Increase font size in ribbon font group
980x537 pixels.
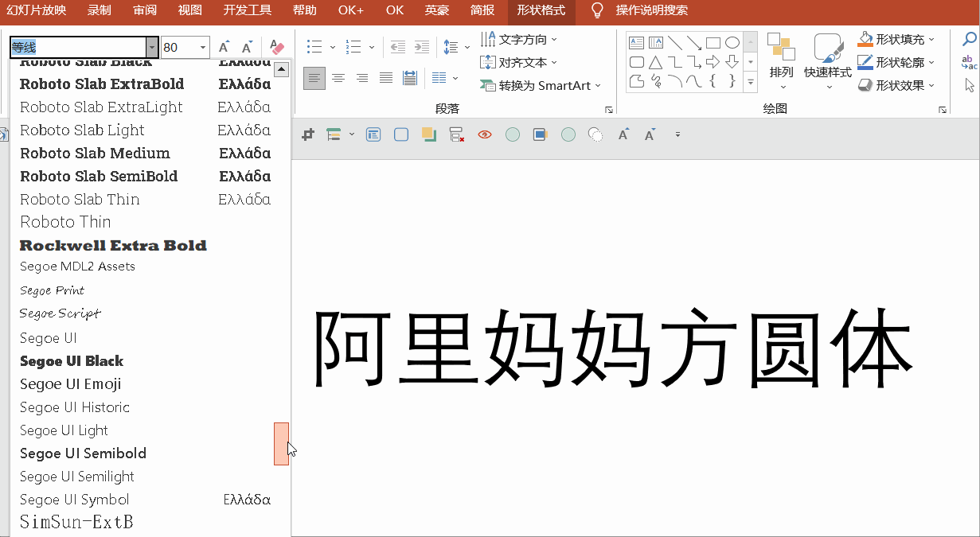[225, 47]
